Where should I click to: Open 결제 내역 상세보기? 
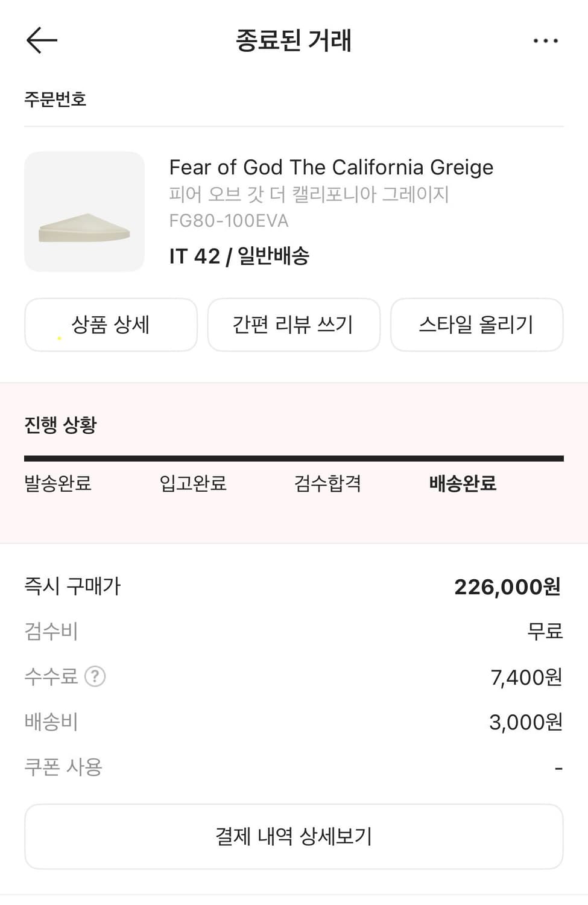pyautogui.click(x=294, y=836)
